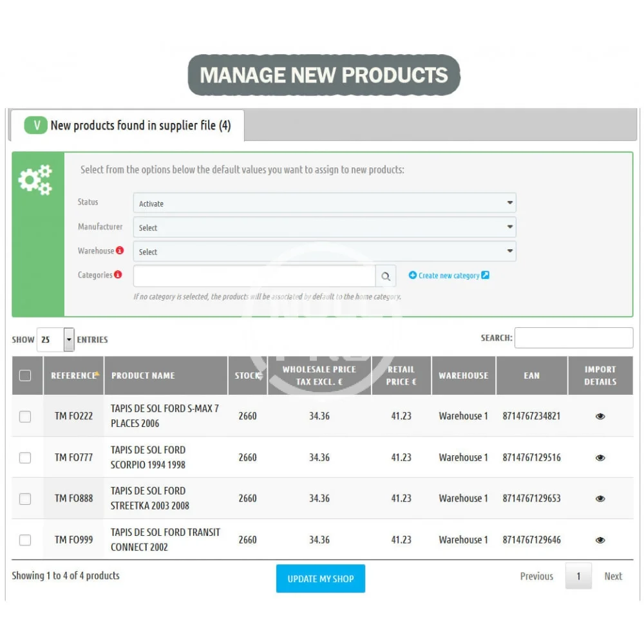Click the Warehouse red info icon
The image size is (644, 644).
(119, 251)
